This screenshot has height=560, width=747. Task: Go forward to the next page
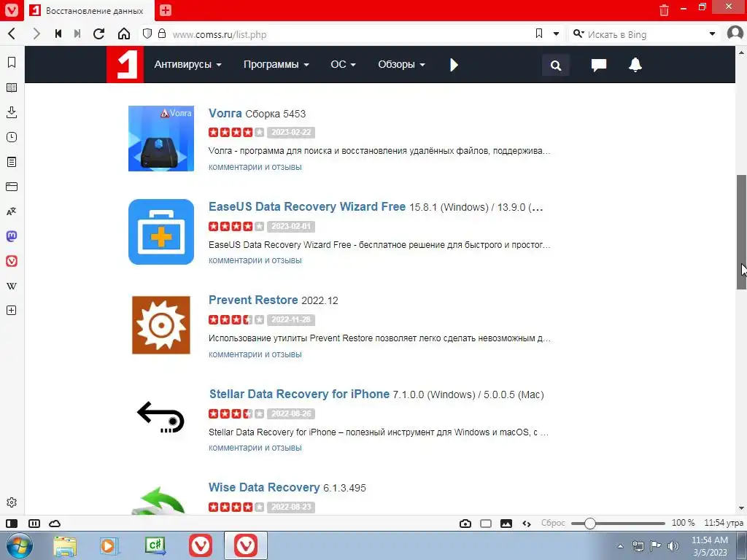click(36, 34)
